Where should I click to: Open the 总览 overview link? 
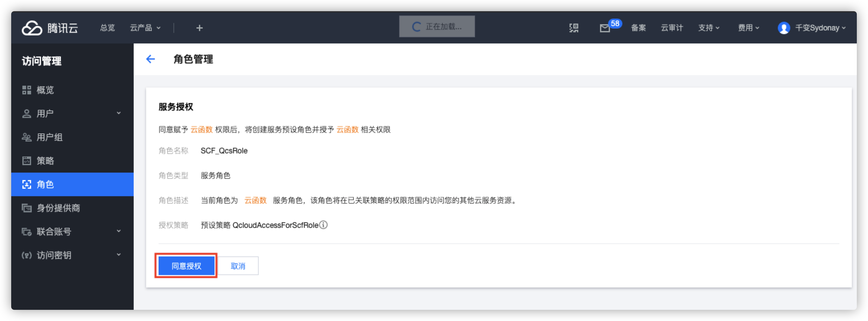point(108,28)
